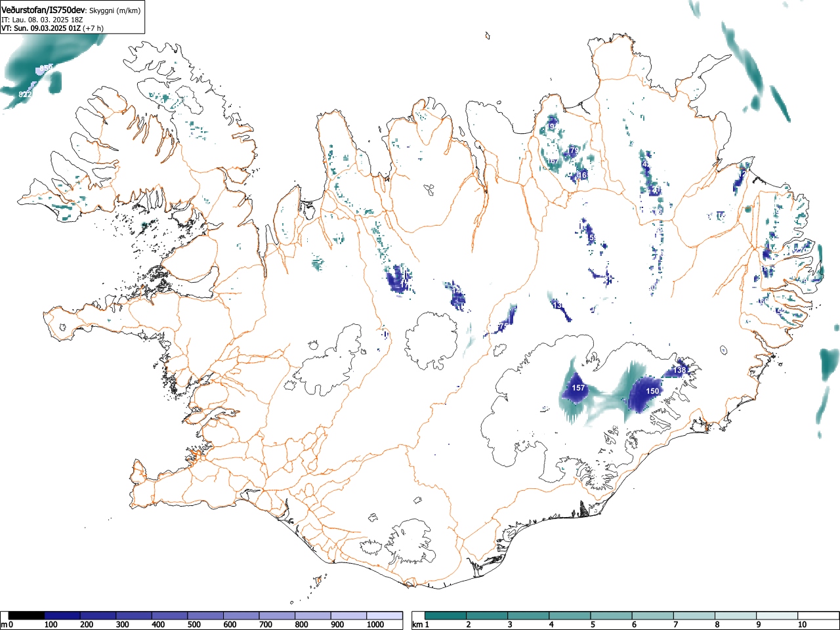Click the 'Skyggni (m/km)' parameter label
The image size is (840, 630).
pos(115,10)
